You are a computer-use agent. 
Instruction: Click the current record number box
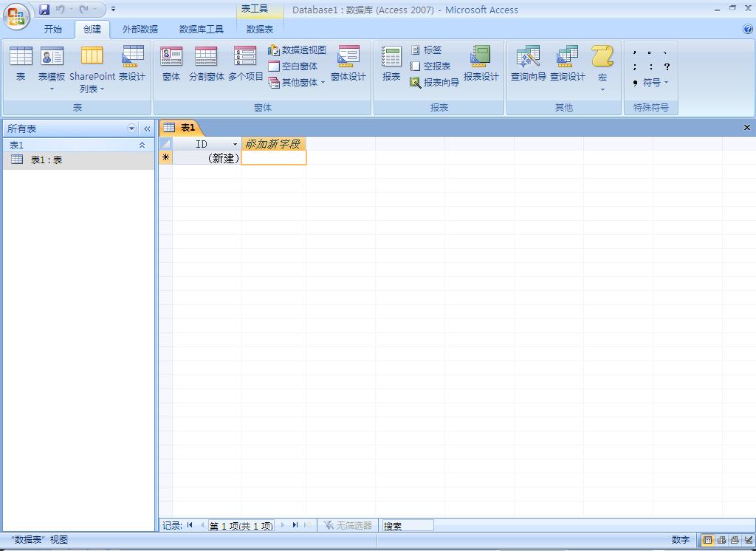coord(241,525)
